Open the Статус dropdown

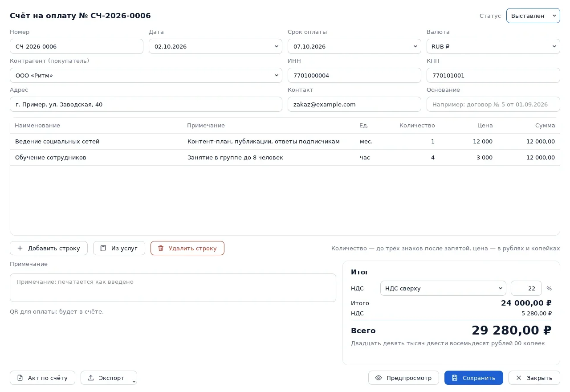(x=533, y=16)
